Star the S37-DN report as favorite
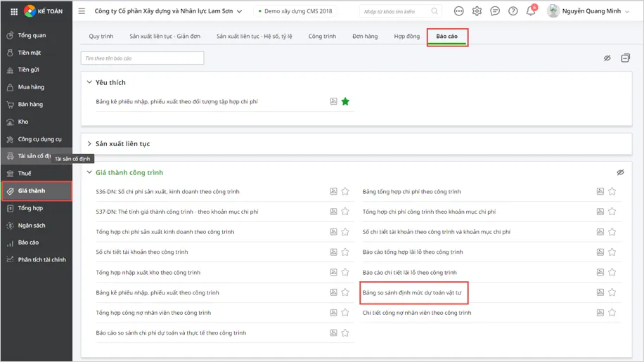 tap(345, 212)
